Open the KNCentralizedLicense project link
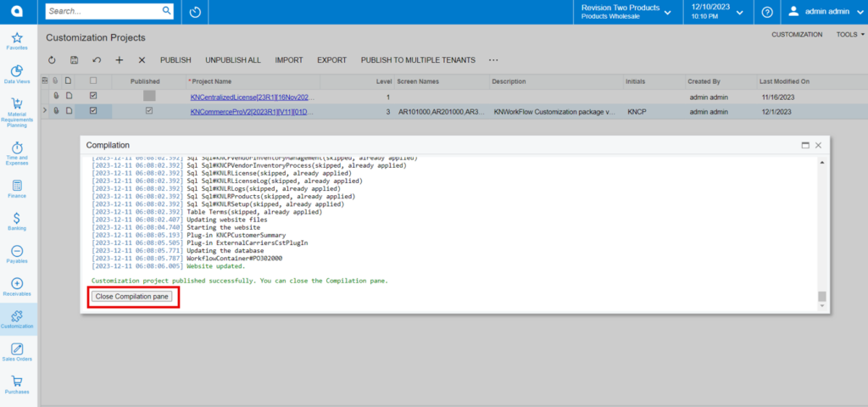This screenshot has width=868, height=407. 253,97
